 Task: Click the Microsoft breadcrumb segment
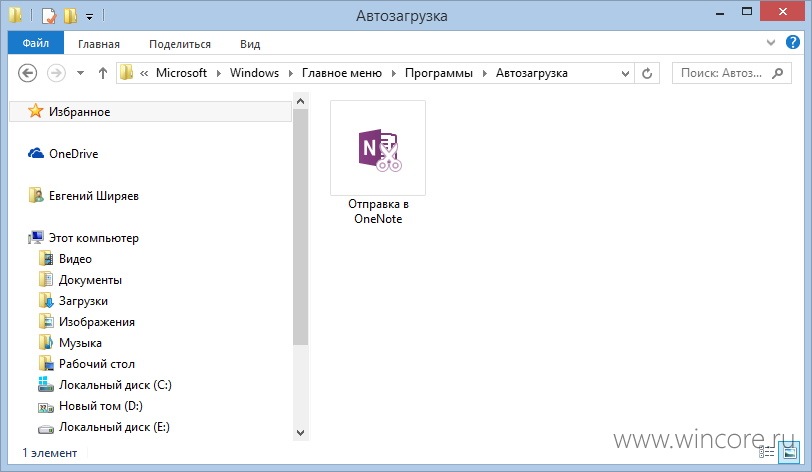pos(181,73)
